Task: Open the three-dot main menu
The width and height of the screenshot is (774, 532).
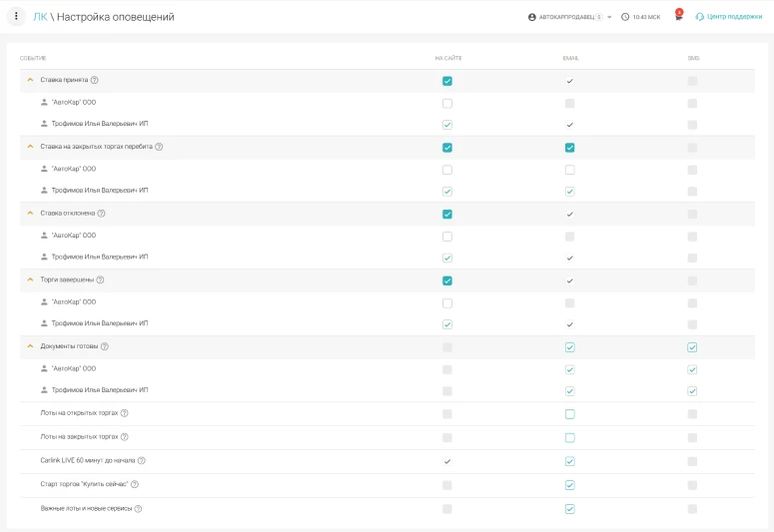Action: pos(16,16)
